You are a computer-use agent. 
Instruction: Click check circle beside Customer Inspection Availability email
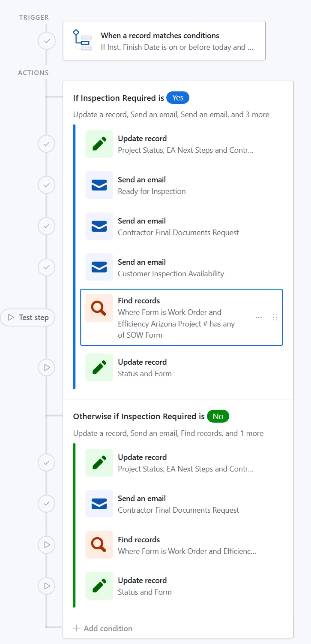(x=47, y=267)
